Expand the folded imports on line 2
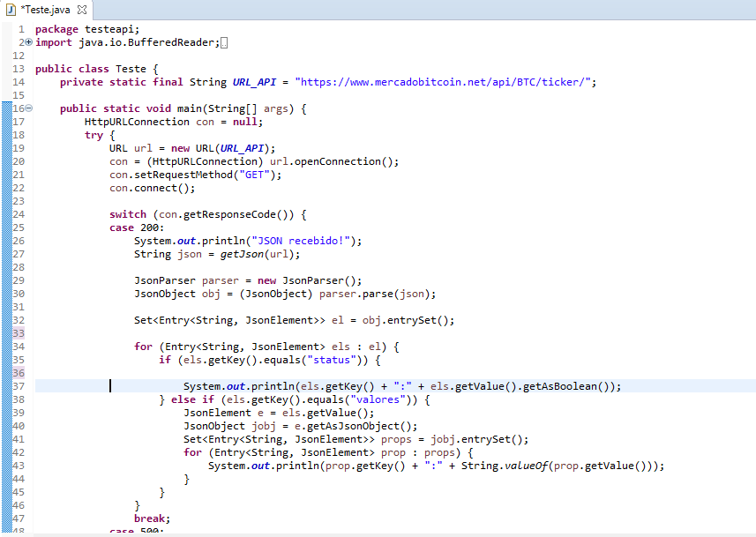This screenshot has width=756, height=537. (29, 42)
